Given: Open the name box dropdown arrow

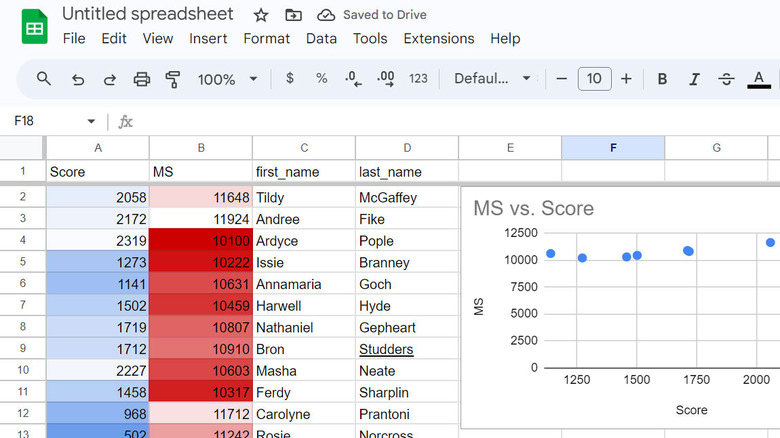Looking at the screenshot, I should (91, 122).
